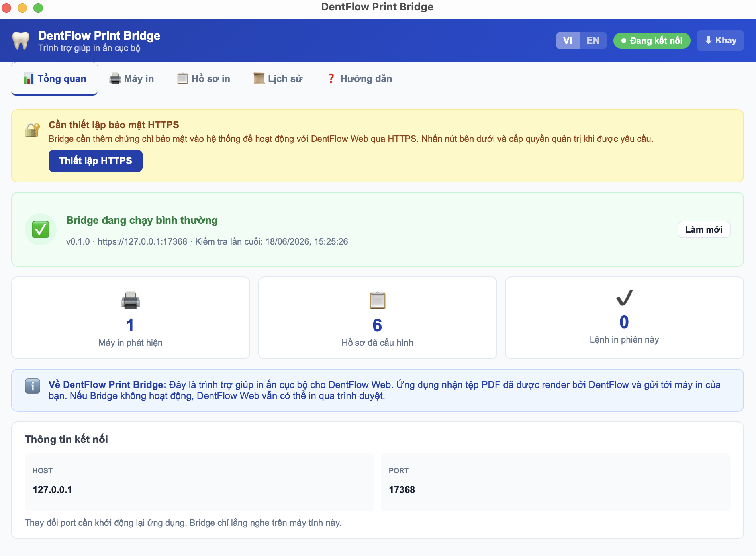Click the number 1 in printers card
This screenshot has height=556, width=756.
click(x=130, y=325)
